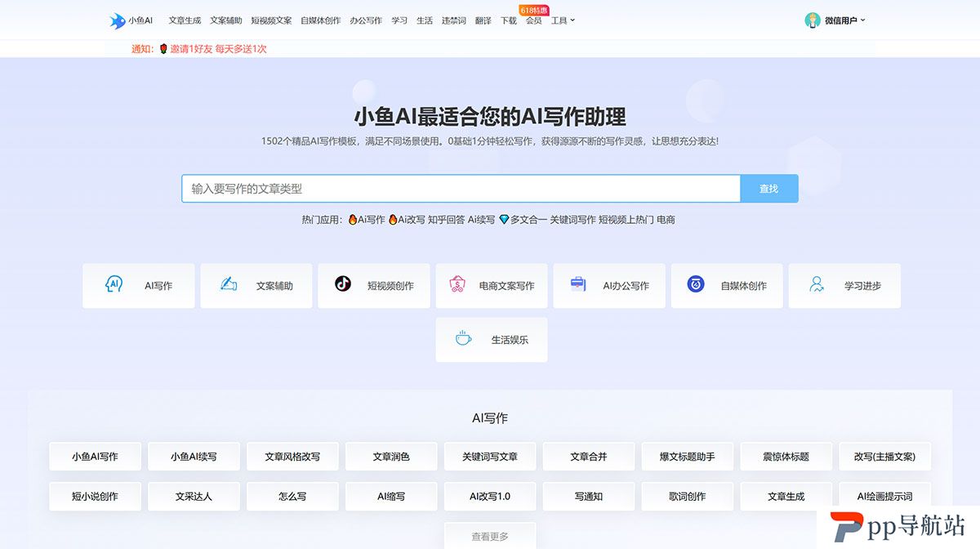Screen dimensions: 980x549
Task: Open the AI缩写 template
Action: [x=391, y=496]
